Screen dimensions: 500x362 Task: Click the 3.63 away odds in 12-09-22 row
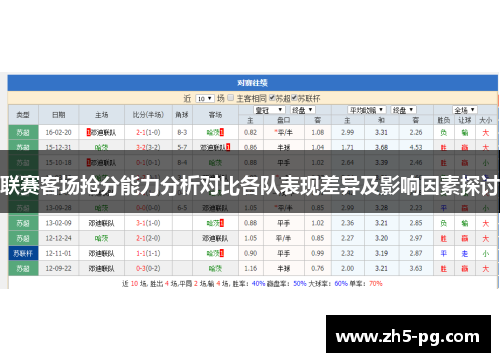pos(416,268)
